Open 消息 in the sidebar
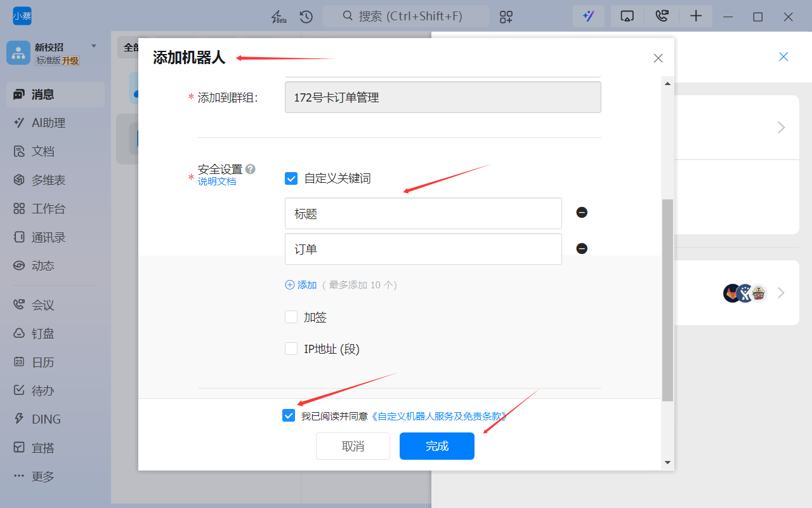The width and height of the screenshot is (812, 508). [55, 95]
